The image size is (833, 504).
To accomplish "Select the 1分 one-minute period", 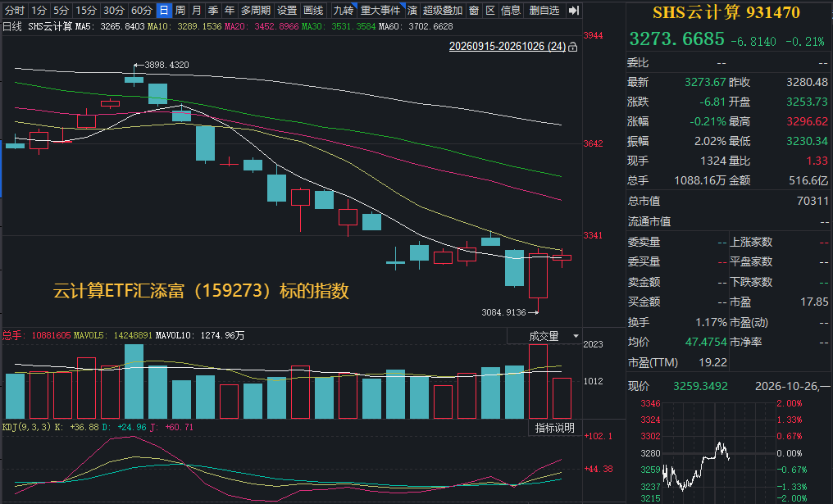I will coord(39,10).
